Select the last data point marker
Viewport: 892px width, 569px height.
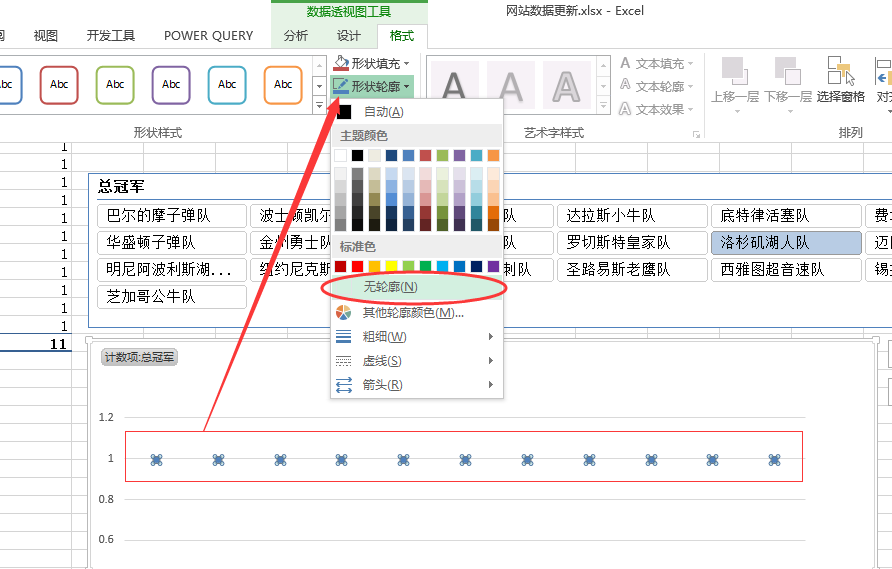click(x=774, y=460)
